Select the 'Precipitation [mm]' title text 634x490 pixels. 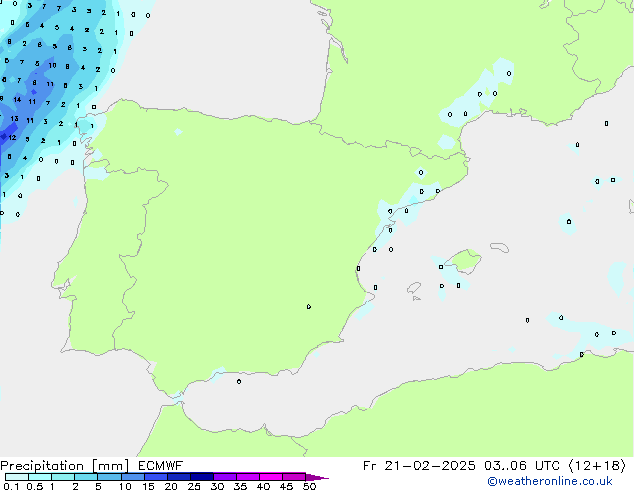pyautogui.click(x=64, y=466)
